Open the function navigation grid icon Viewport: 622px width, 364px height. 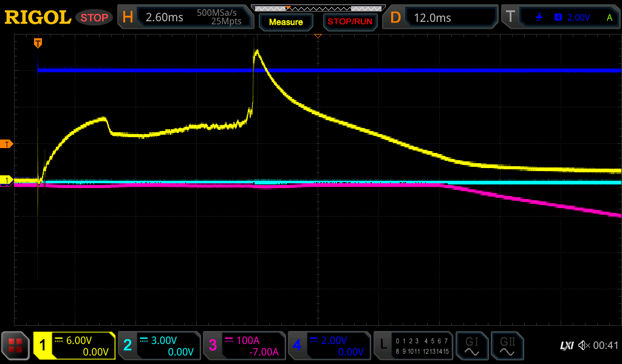click(x=16, y=346)
